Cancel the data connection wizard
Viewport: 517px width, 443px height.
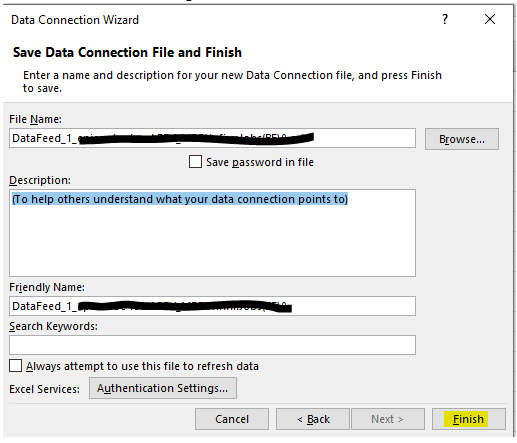232,419
